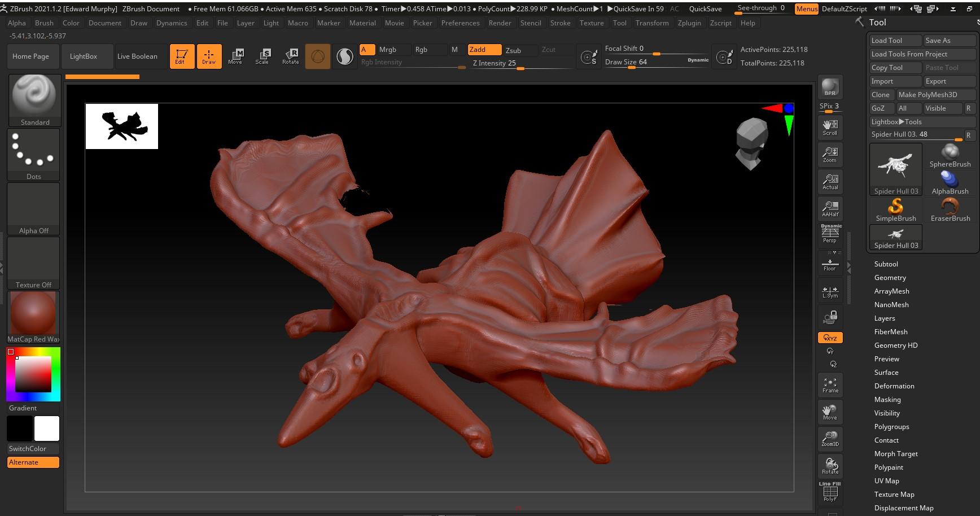Click the BPR render icon
The image size is (980, 516).
(830, 87)
